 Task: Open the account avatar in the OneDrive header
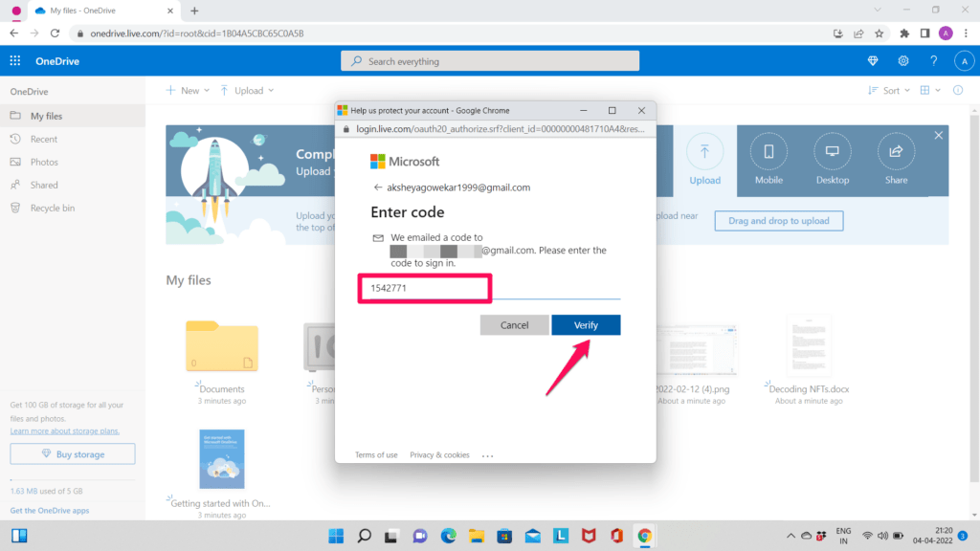[964, 60]
